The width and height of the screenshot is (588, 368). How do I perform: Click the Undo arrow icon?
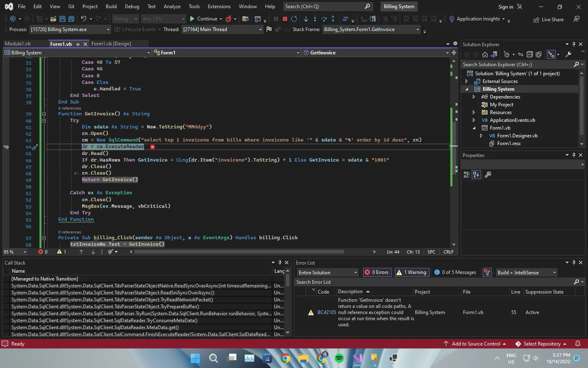pos(84,19)
